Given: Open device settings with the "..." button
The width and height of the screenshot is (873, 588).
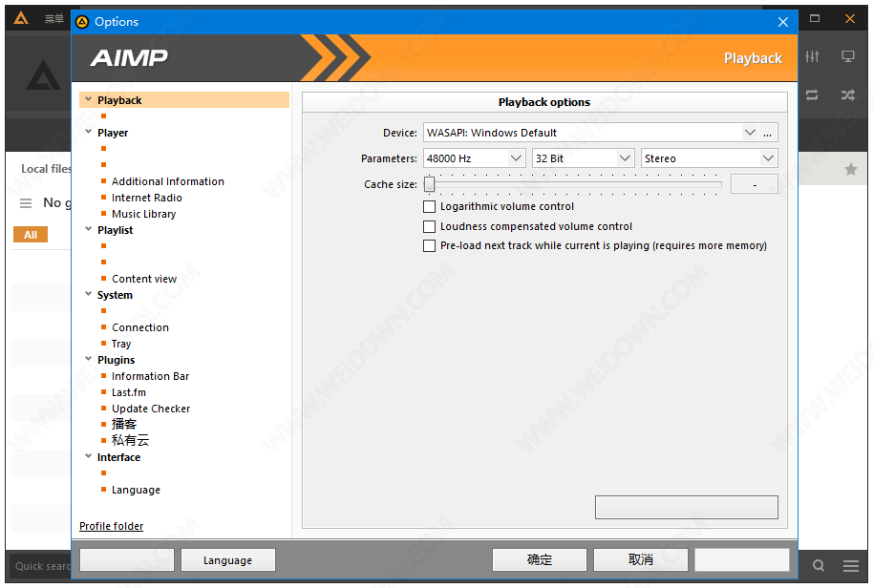Looking at the screenshot, I should pyautogui.click(x=767, y=133).
